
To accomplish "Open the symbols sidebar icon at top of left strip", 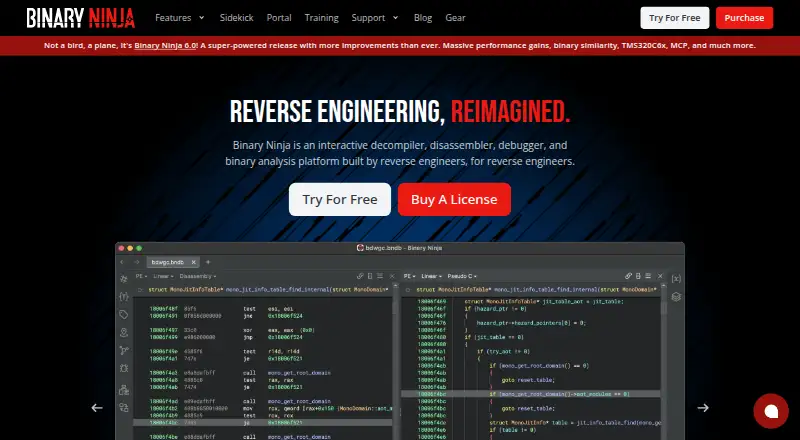I will [123, 279].
